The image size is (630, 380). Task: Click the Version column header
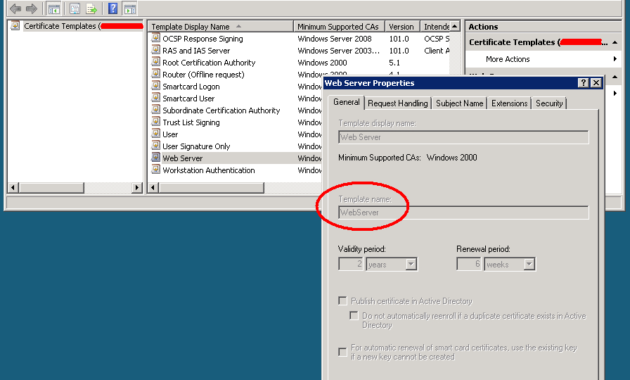(402, 27)
